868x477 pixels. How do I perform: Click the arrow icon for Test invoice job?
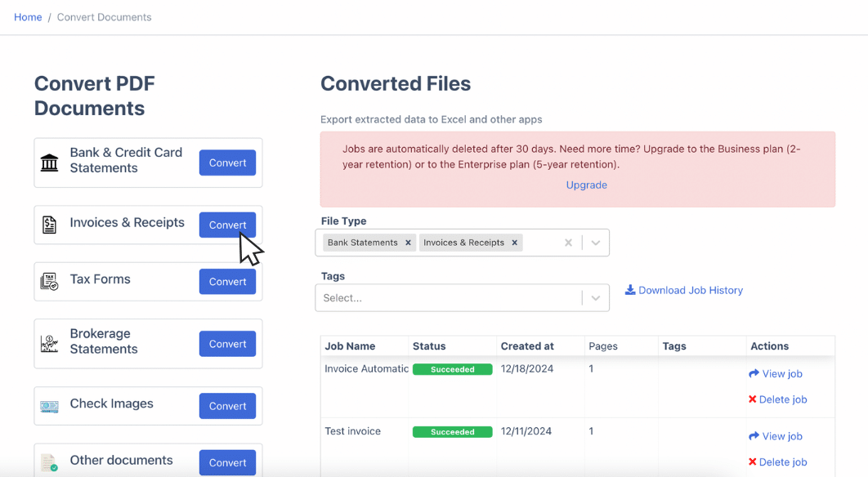click(x=754, y=436)
